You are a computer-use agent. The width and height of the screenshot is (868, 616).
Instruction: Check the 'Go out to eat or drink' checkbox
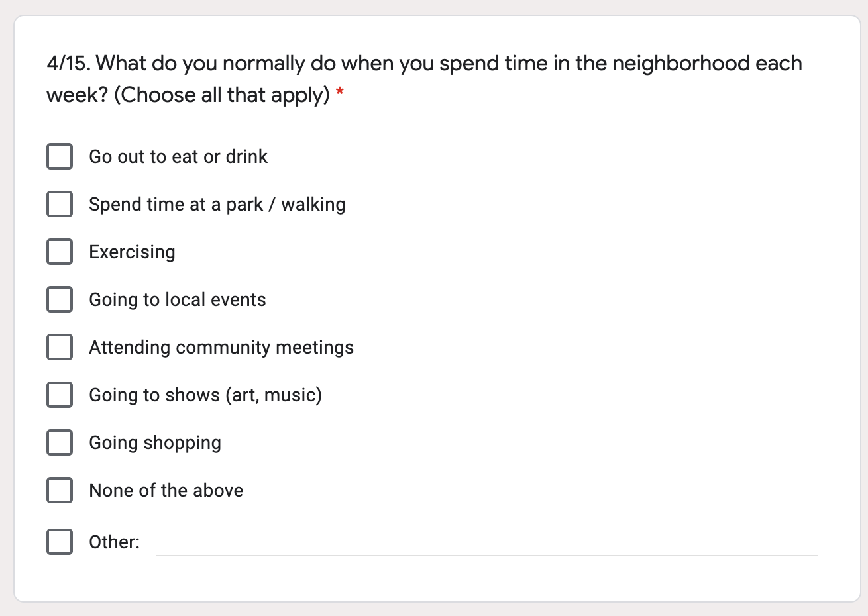click(60, 156)
